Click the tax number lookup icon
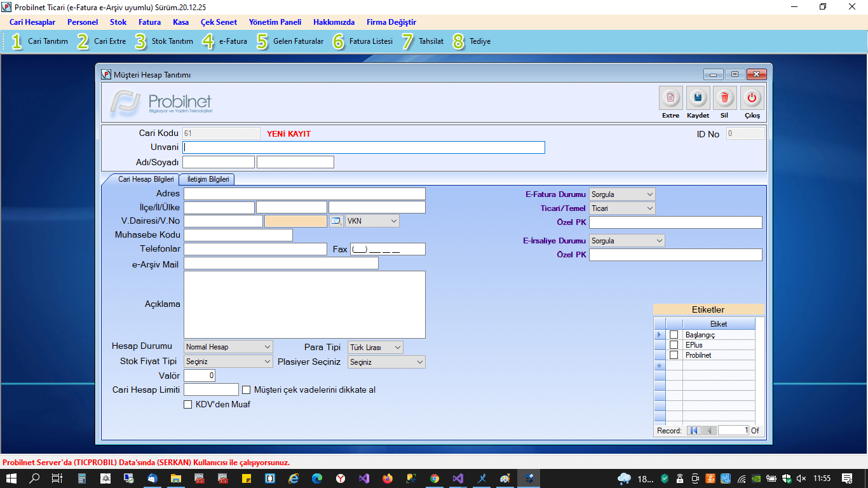 (x=336, y=221)
